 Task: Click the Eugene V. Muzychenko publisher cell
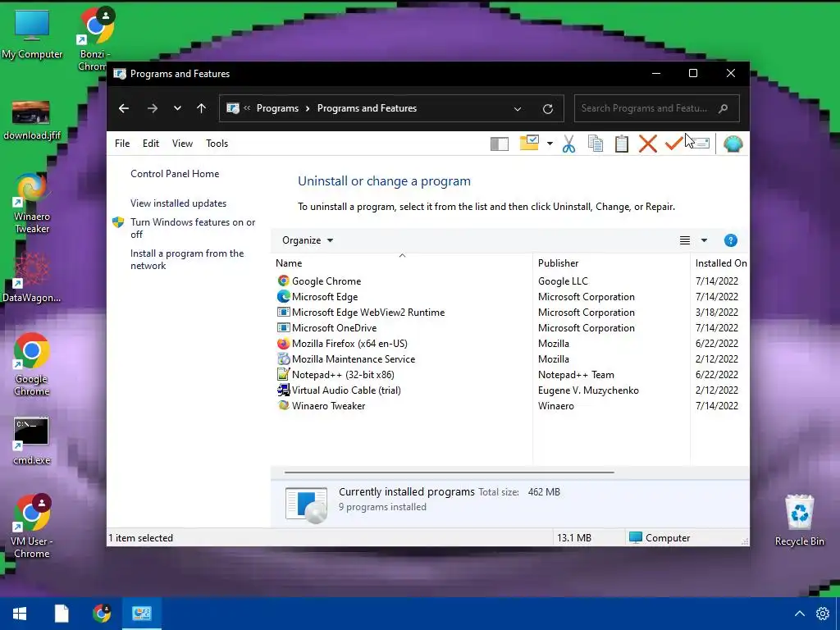pyautogui.click(x=588, y=390)
